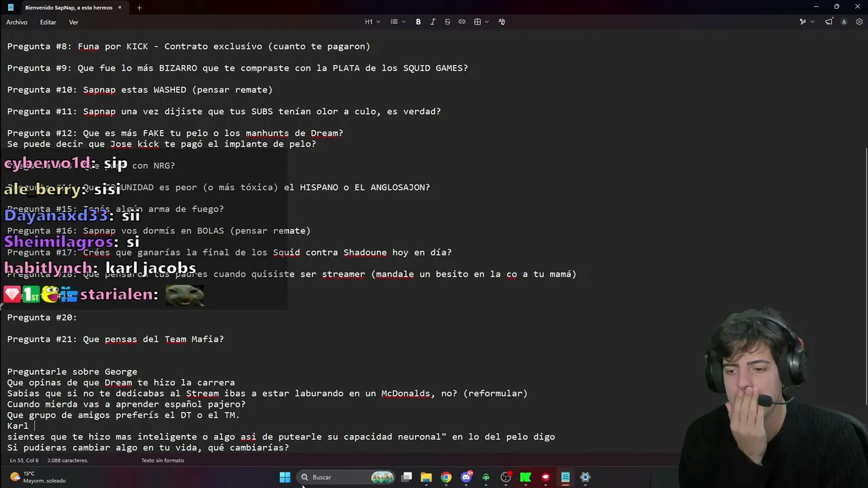Click the line 'Pregunta #16: Sapnap vos dormís'
Screen dimensions: 868x488
[x=159, y=231]
